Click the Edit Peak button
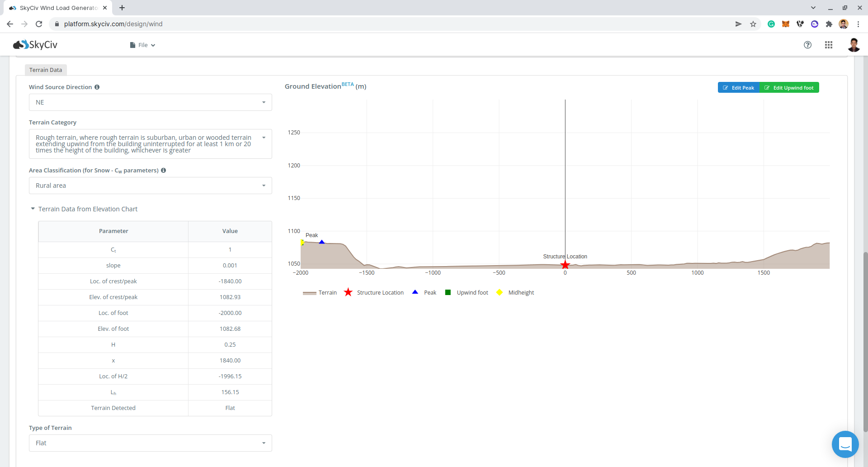868x467 pixels. point(738,88)
